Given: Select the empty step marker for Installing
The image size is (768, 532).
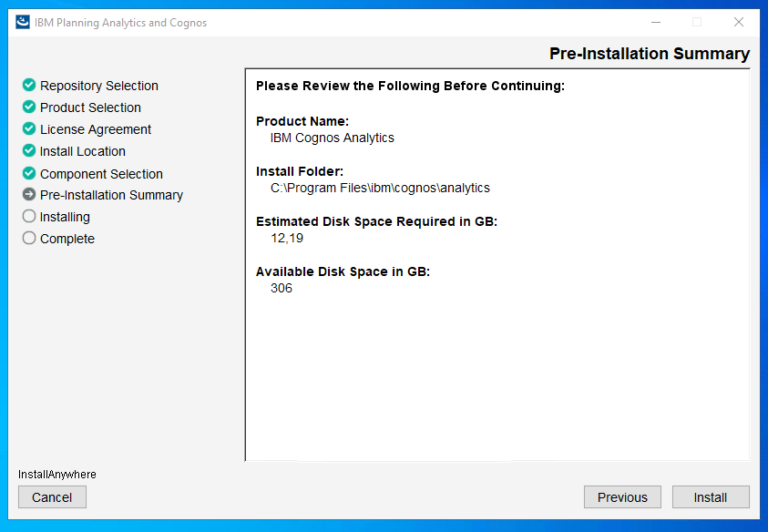Looking at the screenshot, I should point(27,217).
